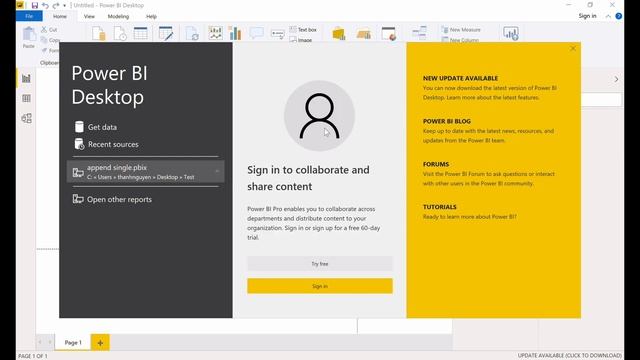Click the Ask a Question speech bubble icon
The width and height of the screenshot is (640, 360).
click(256, 33)
